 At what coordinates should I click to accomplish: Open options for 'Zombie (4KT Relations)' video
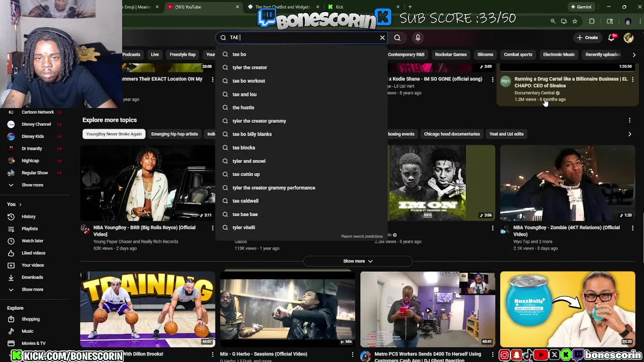[x=632, y=228]
